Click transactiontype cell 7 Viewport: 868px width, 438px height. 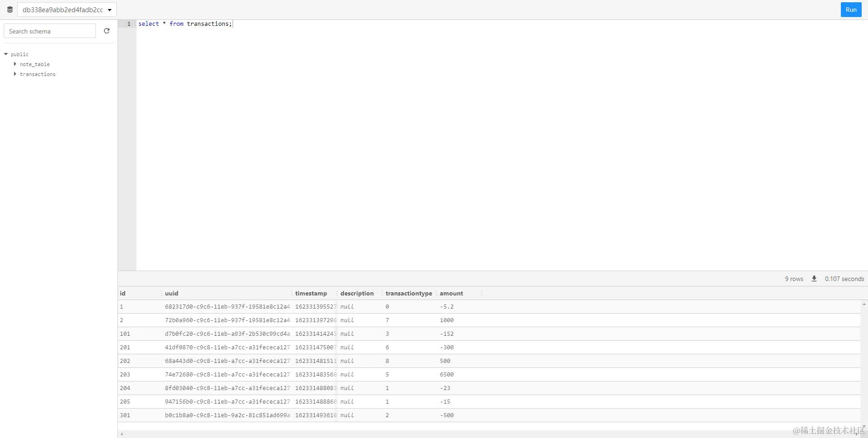pos(387,320)
